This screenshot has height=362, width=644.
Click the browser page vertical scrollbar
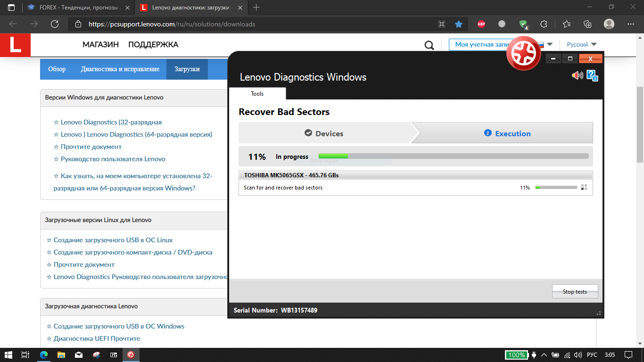[640, 125]
